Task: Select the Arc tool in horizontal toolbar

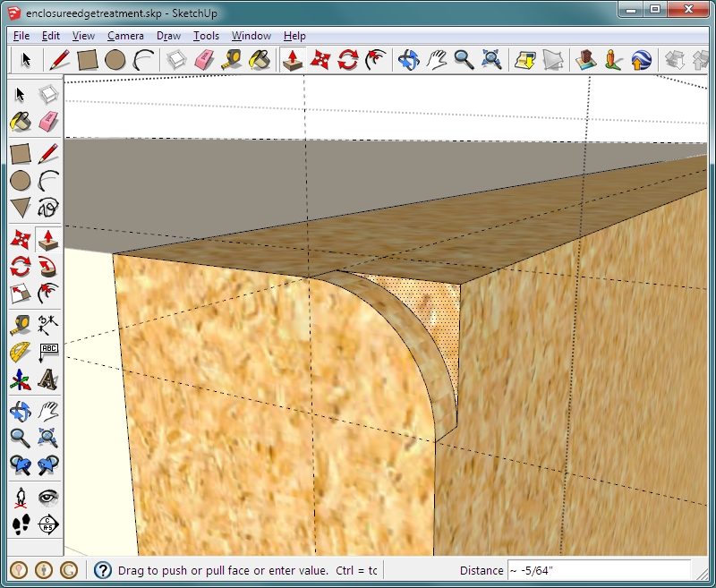Action: [x=143, y=60]
